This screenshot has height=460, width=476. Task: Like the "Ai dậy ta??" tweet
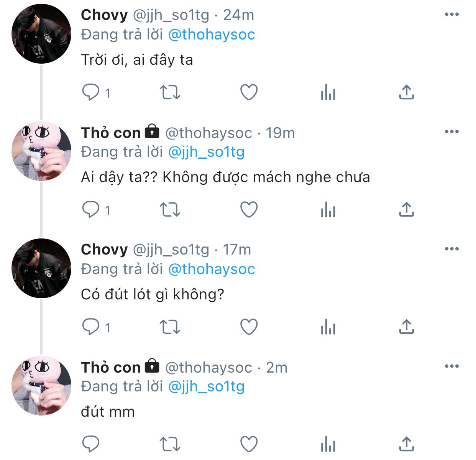coord(249,210)
